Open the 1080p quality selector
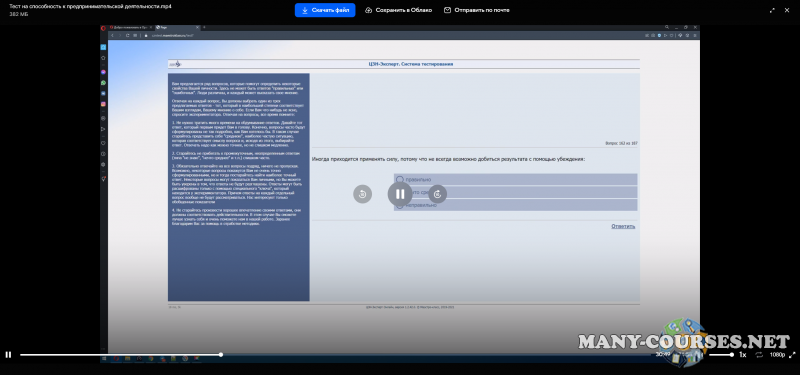 click(x=777, y=355)
